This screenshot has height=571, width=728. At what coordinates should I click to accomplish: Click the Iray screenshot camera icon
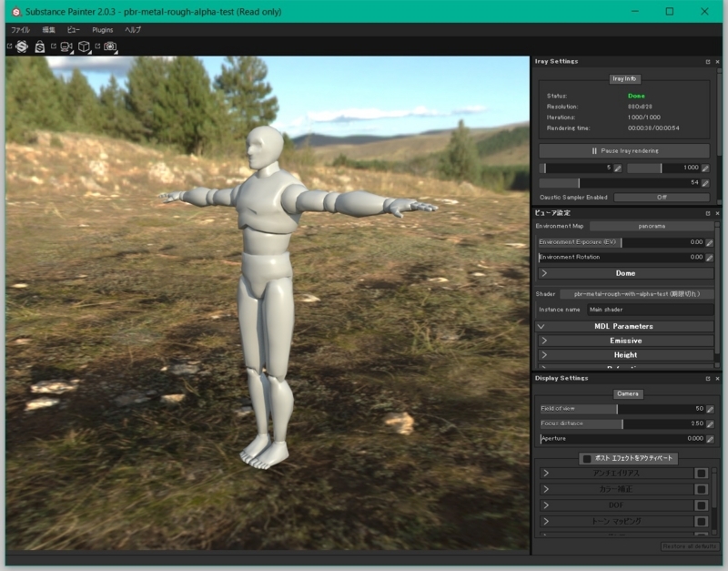[x=110, y=46]
